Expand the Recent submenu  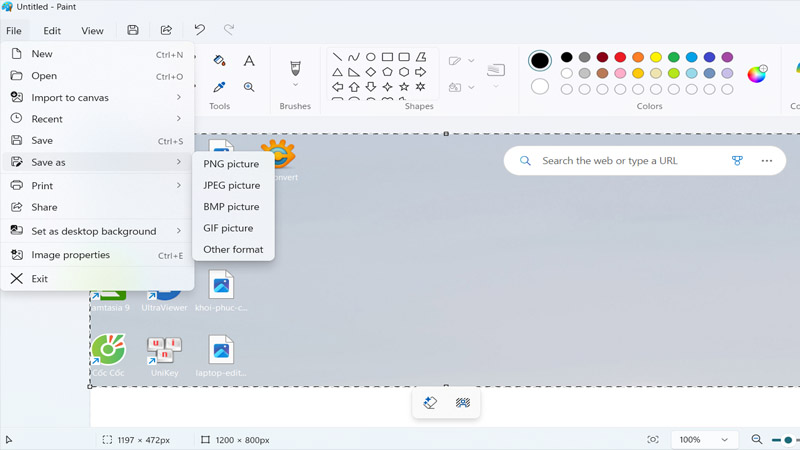click(97, 119)
